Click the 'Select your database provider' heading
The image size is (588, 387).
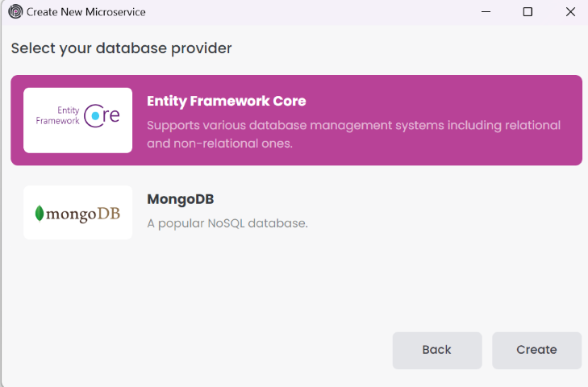122,48
